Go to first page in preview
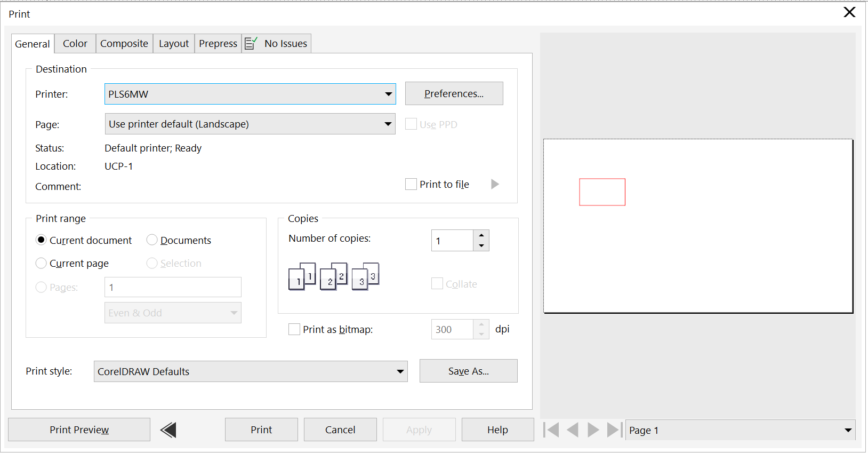 pyautogui.click(x=551, y=430)
